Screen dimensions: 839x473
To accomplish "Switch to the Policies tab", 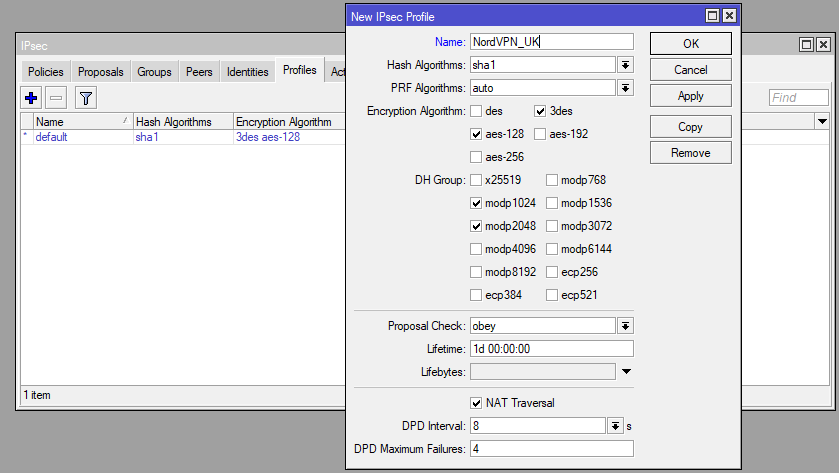I will pyautogui.click(x=45, y=72).
